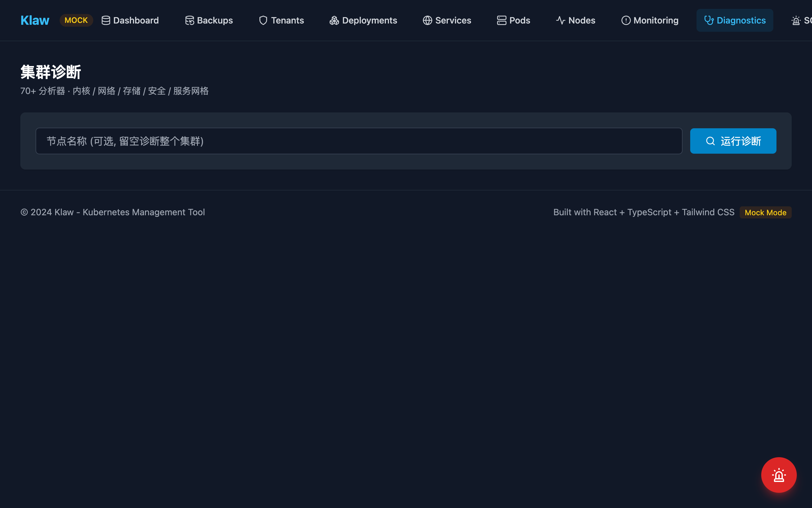
Task: Click the Services globe icon
Action: tap(428, 21)
